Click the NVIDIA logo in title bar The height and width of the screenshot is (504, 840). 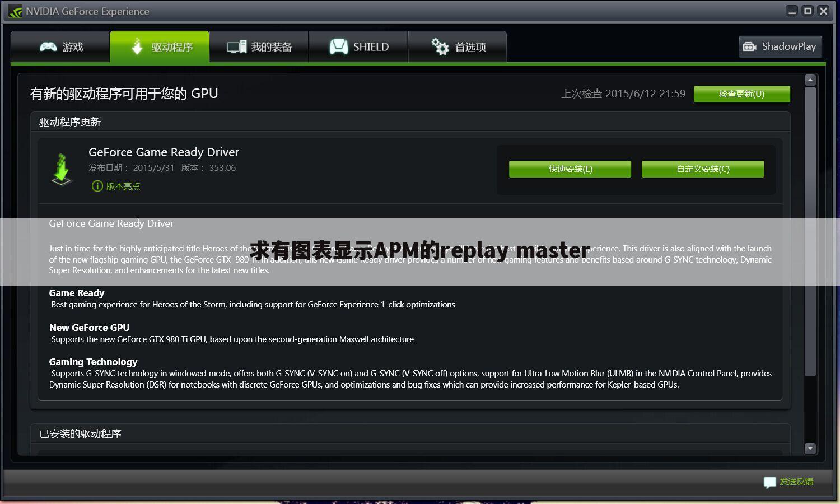[15, 11]
